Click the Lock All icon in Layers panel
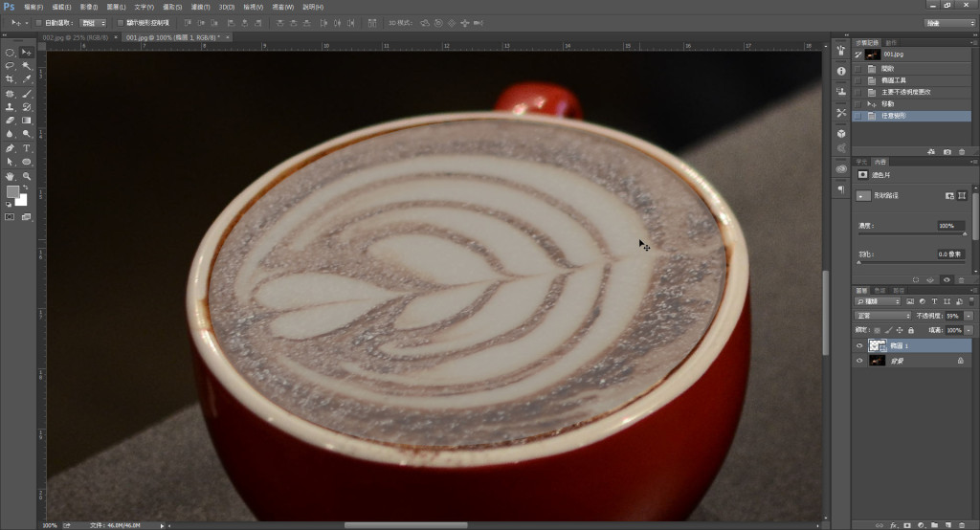 pos(910,330)
